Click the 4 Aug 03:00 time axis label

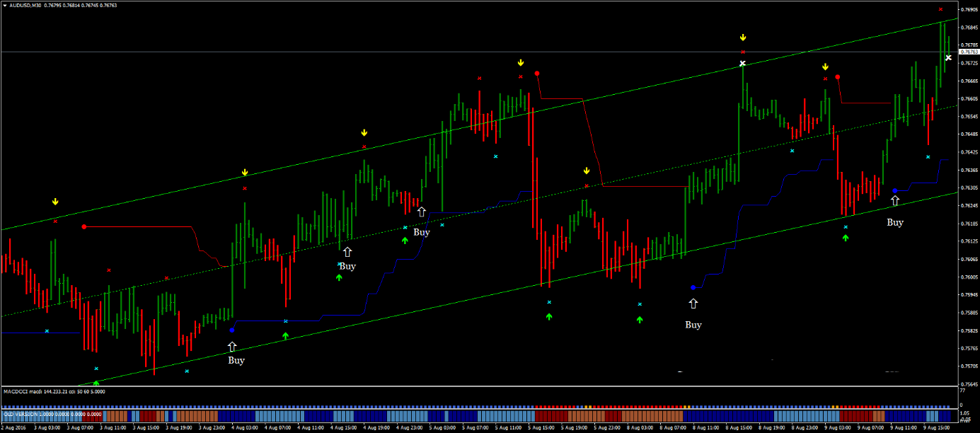[x=242, y=428]
